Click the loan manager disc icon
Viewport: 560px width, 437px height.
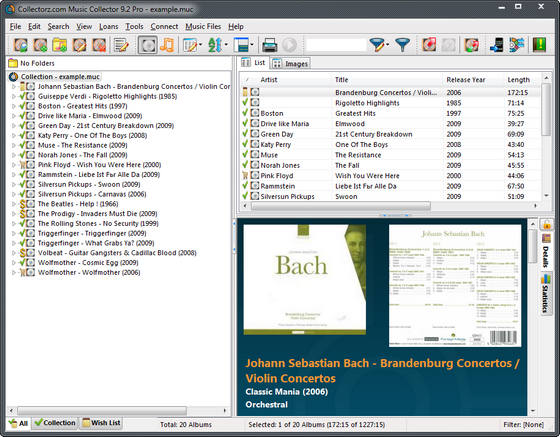429,45
